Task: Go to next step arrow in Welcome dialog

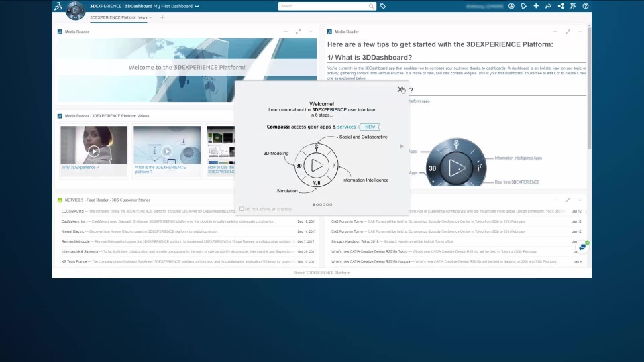Action: pyautogui.click(x=402, y=146)
